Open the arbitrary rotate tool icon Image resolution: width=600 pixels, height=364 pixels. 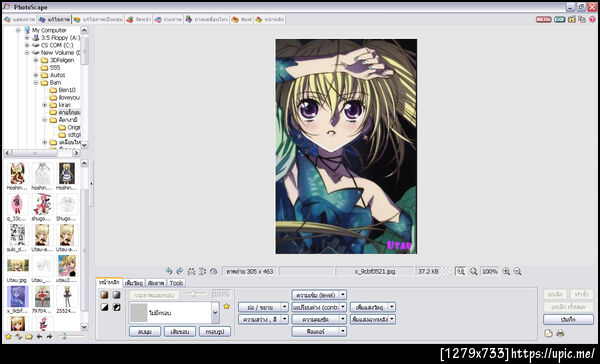(x=214, y=271)
